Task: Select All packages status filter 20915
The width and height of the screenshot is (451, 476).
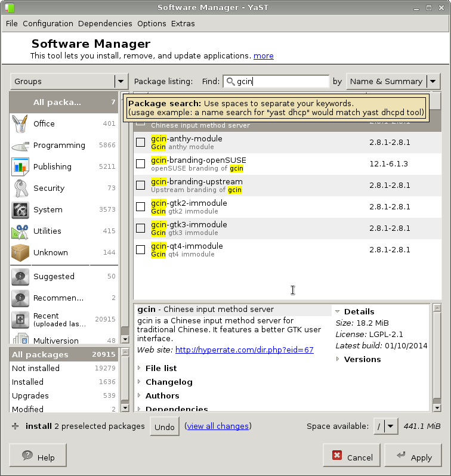Action: point(64,354)
